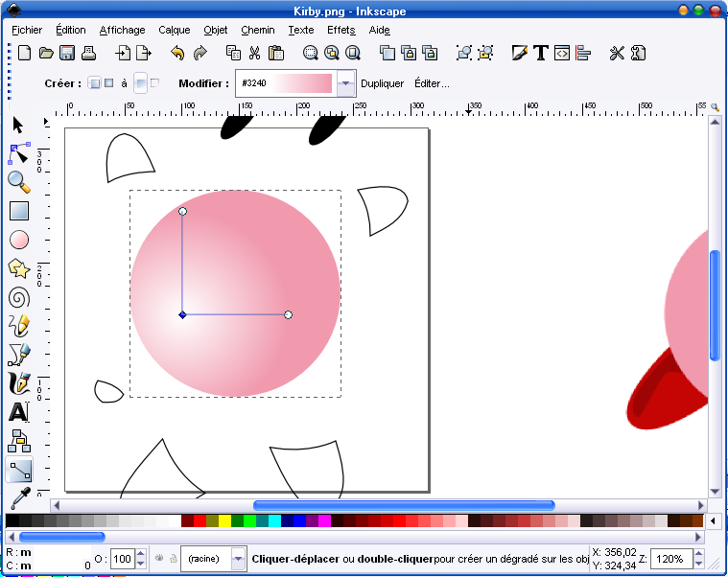Open Inkscape preferences
The width and height of the screenshot is (728, 577).
617,53
